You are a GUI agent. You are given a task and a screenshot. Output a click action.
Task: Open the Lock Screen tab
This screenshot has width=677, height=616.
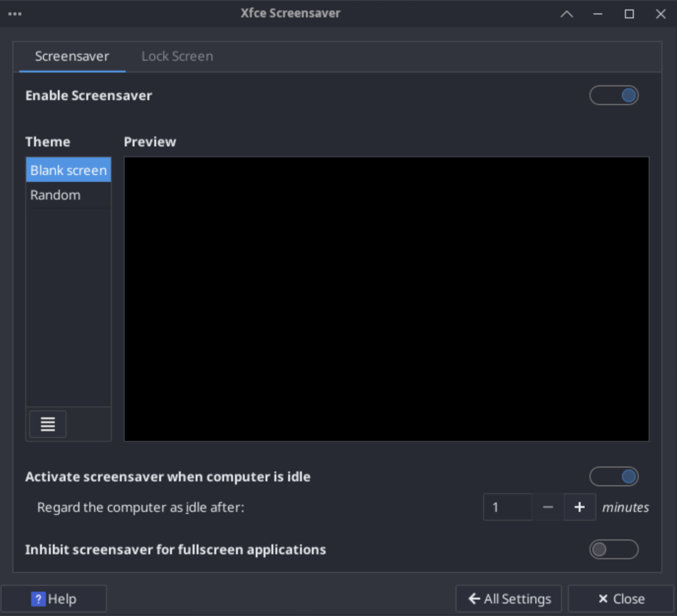[x=177, y=57]
